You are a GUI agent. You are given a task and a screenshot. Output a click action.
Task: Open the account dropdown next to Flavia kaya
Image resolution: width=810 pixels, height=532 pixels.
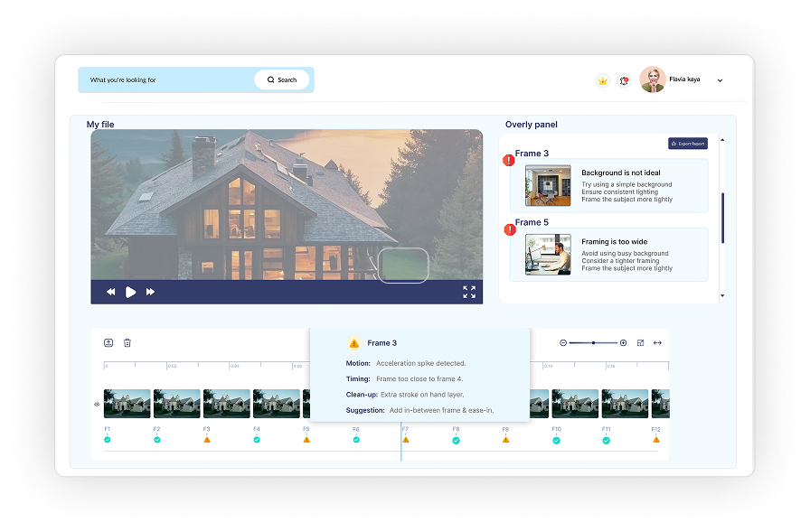tap(719, 79)
